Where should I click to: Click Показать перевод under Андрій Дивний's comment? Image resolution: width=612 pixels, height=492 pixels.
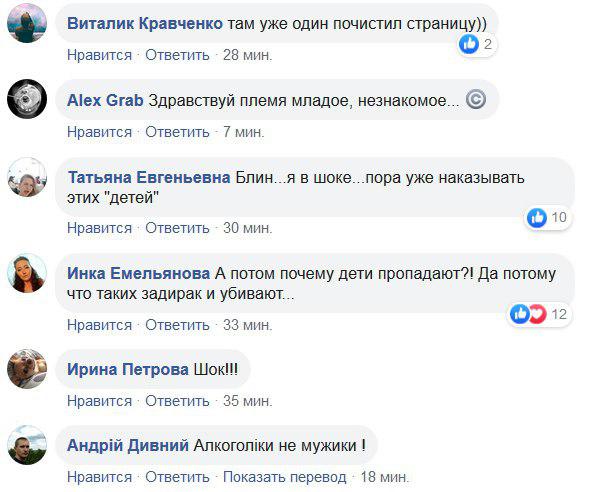284,477
